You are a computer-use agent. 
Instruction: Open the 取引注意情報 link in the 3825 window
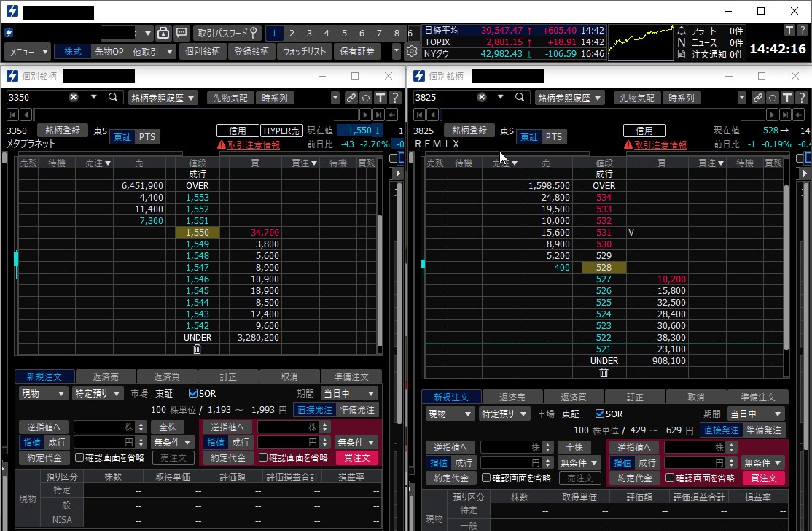(660, 144)
